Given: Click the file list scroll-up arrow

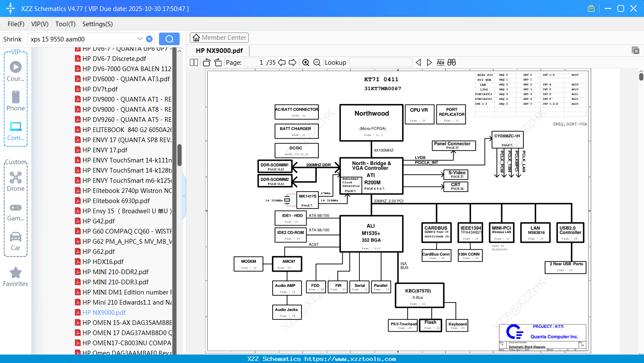Looking at the screenshot, I should point(179,51).
